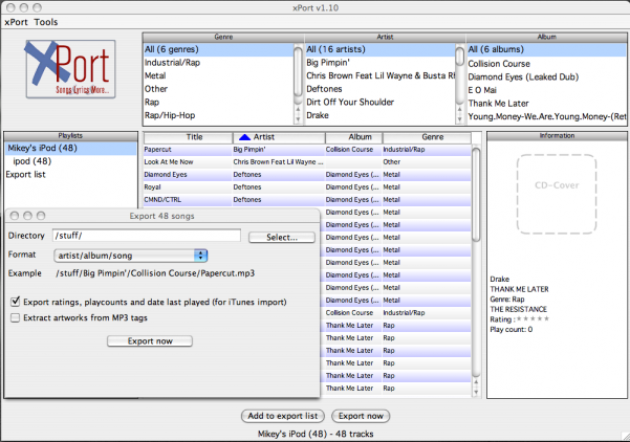Select Other genre

click(219, 89)
